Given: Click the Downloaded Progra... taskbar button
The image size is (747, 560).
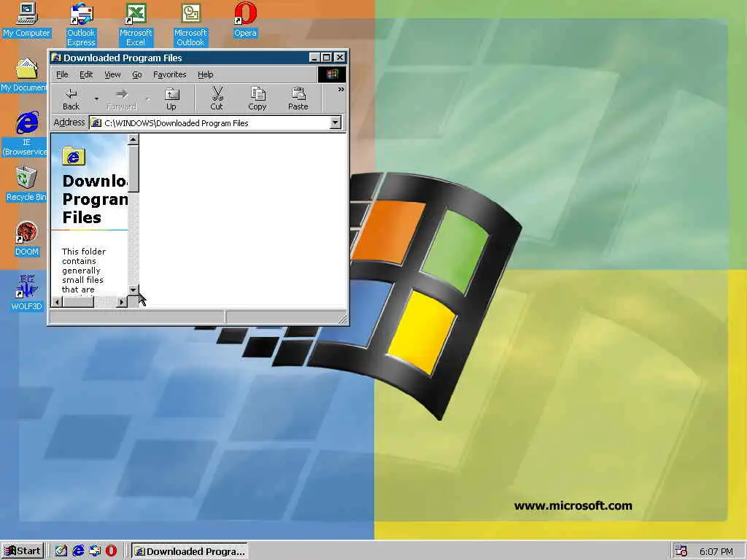Looking at the screenshot, I should [190, 551].
